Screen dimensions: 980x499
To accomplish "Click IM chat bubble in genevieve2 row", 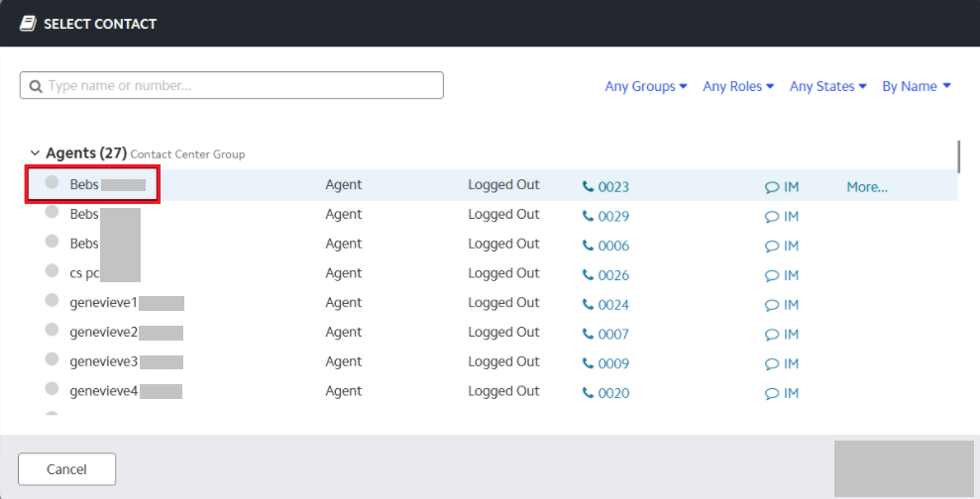I will click(x=772, y=335).
